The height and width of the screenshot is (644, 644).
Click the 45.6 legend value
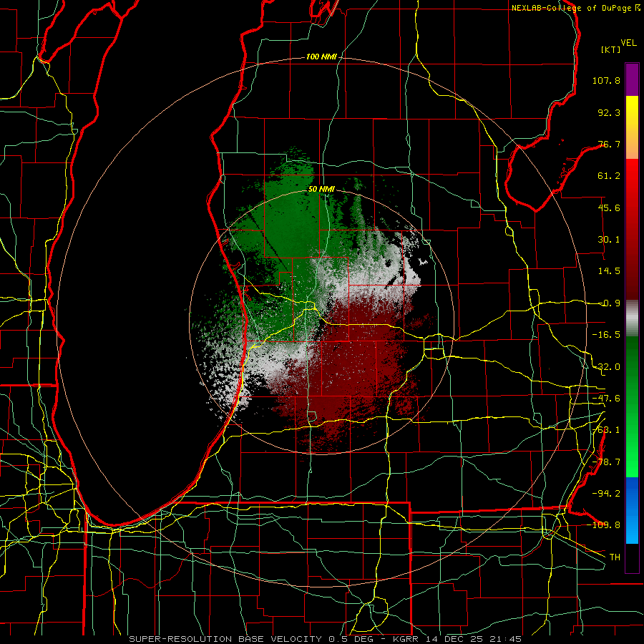pyautogui.click(x=609, y=208)
